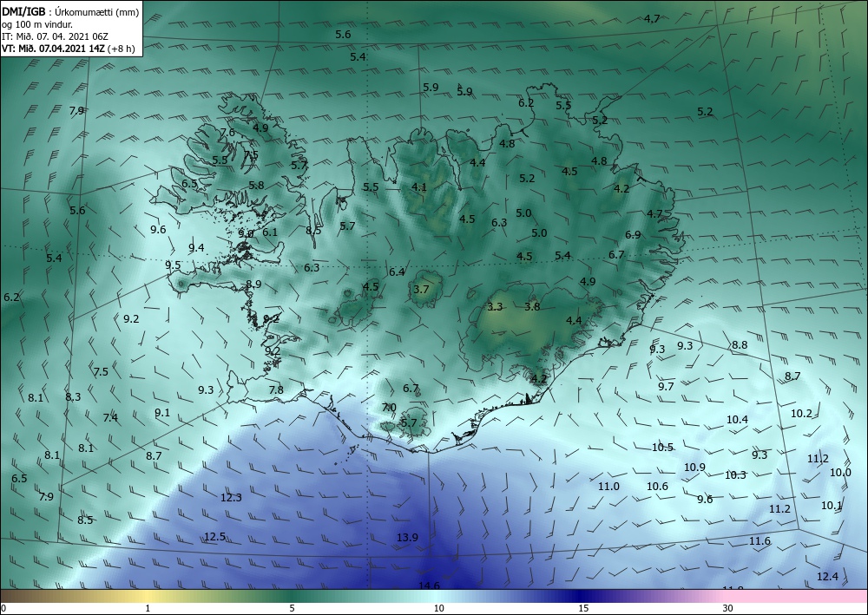Click the 5.8 value on the map
The width and height of the screenshot is (868, 615).
tap(256, 186)
